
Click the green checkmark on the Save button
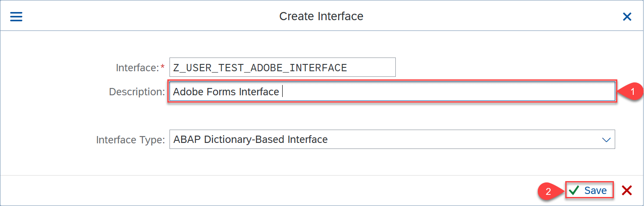pyautogui.click(x=574, y=191)
